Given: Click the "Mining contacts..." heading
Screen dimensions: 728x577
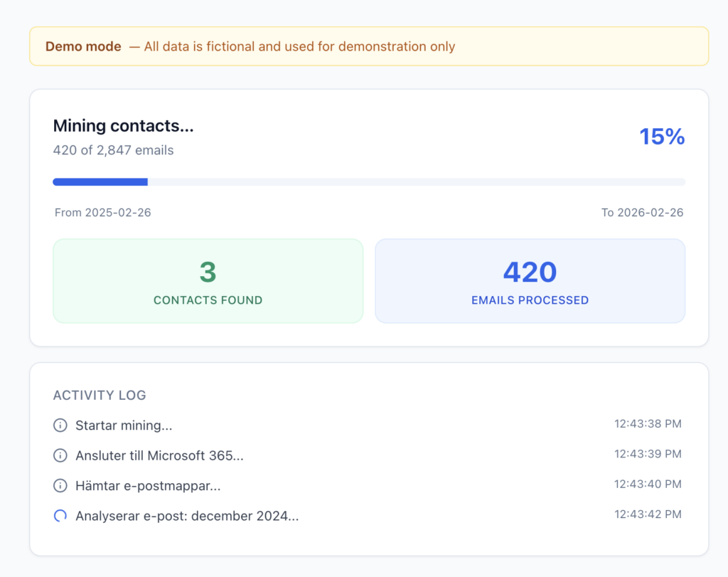Looking at the screenshot, I should 124,126.
